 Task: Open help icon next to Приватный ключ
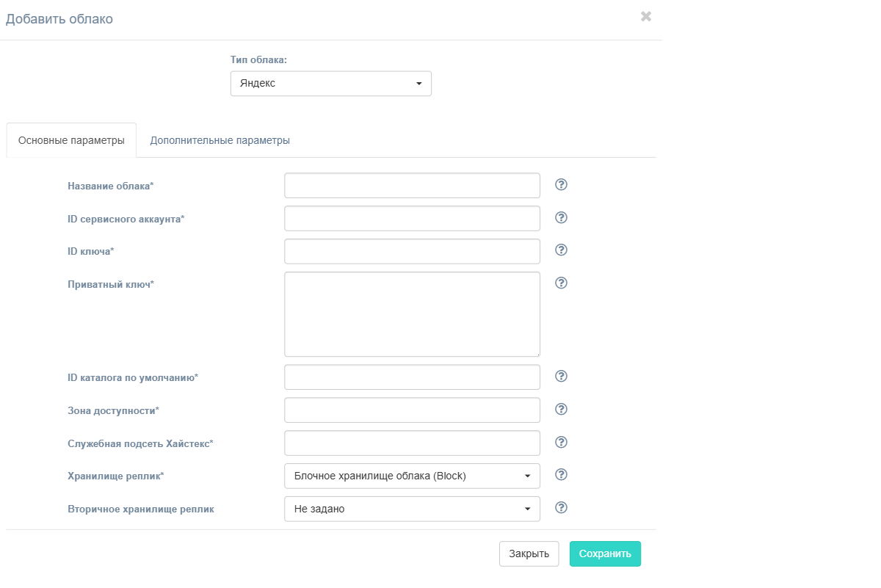[562, 283]
